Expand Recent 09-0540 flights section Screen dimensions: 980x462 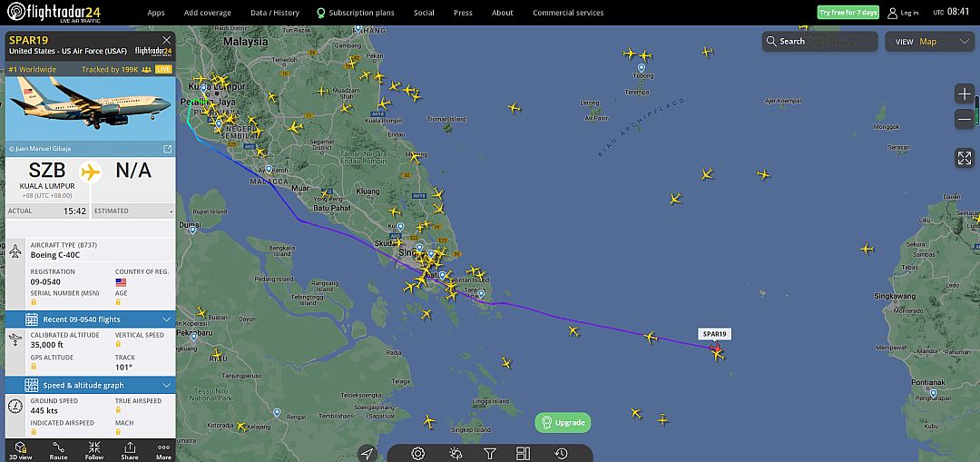pos(91,319)
